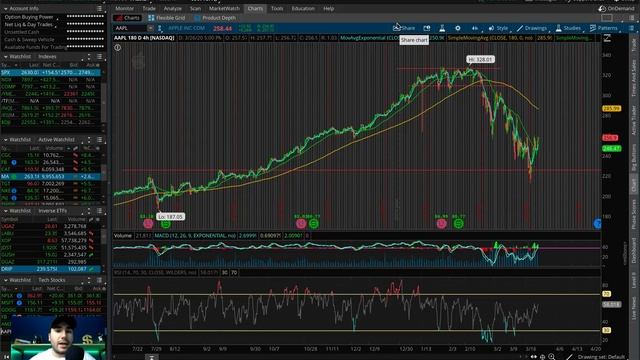Select the TGT row in Active Watchlist
Viewport: 640px width, 360px height.
[x=51, y=184]
